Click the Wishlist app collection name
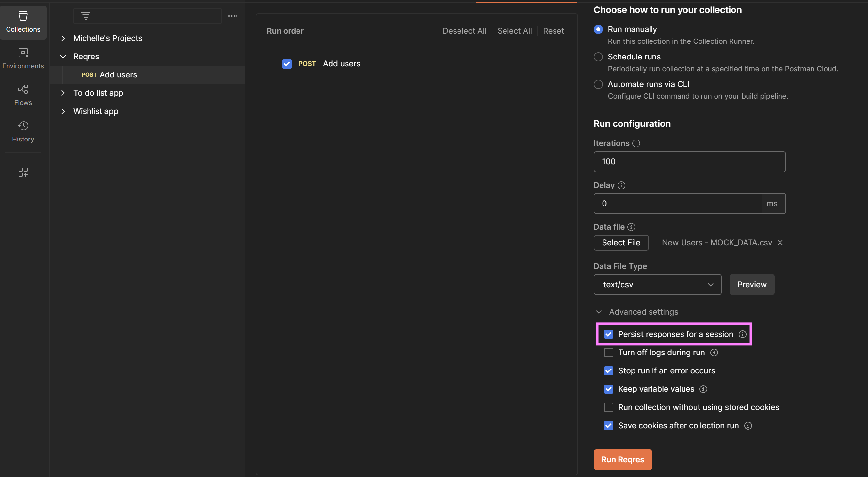 click(96, 111)
